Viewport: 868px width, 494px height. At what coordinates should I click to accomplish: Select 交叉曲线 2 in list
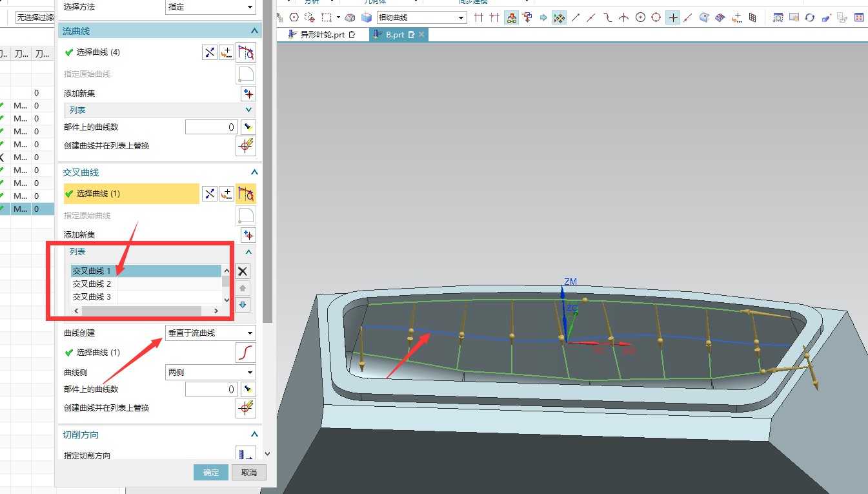(x=146, y=284)
